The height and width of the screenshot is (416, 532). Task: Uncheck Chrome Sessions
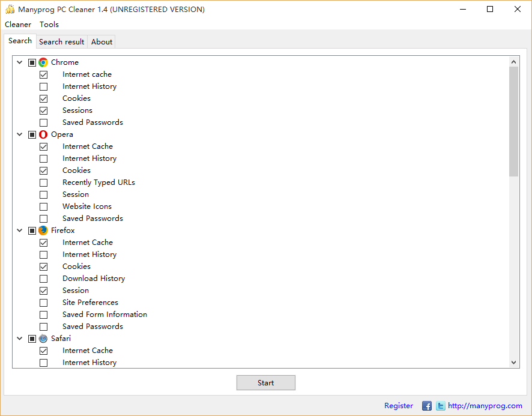[x=43, y=110]
